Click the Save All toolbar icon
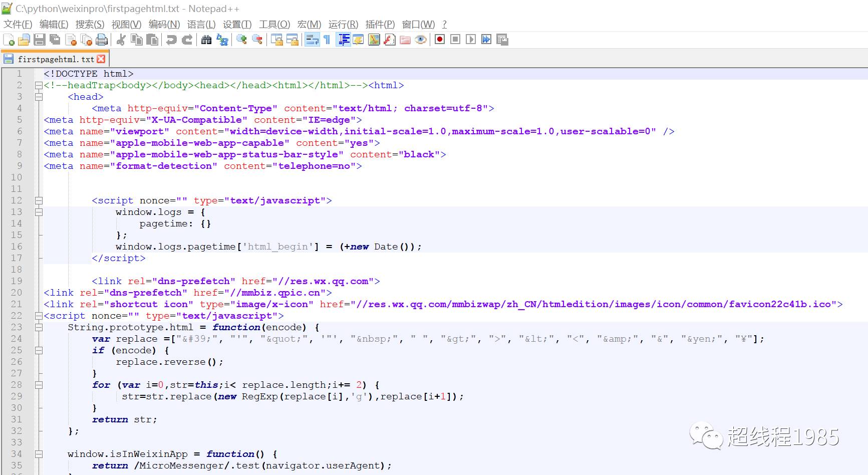The height and width of the screenshot is (475, 868). [55, 40]
